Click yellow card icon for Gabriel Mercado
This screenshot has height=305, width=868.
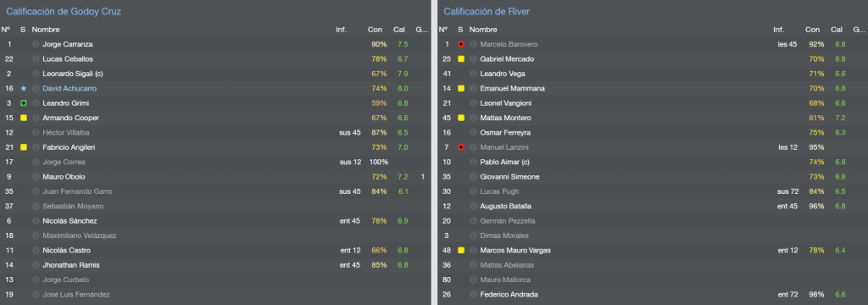(460, 59)
